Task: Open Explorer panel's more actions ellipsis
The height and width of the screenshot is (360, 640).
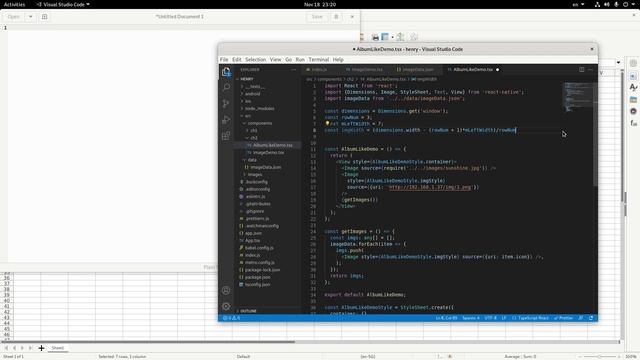Action: 293,69
